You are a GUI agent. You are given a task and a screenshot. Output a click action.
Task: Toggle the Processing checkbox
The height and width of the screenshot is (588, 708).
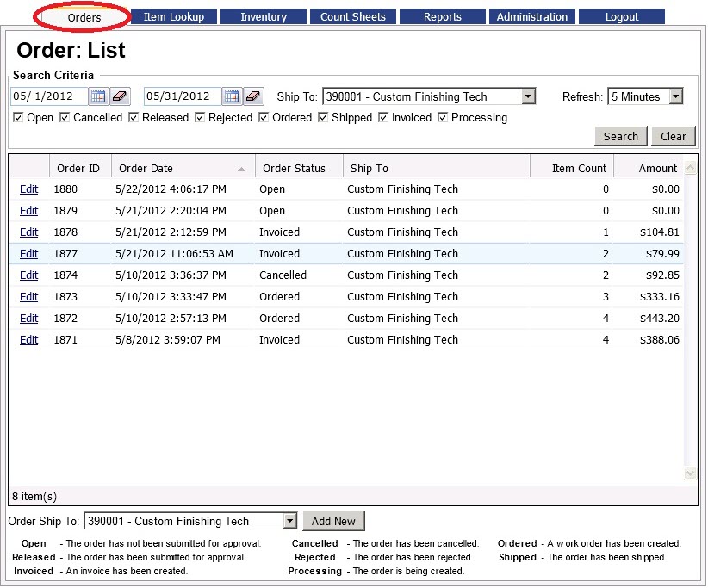click(443, 118)
